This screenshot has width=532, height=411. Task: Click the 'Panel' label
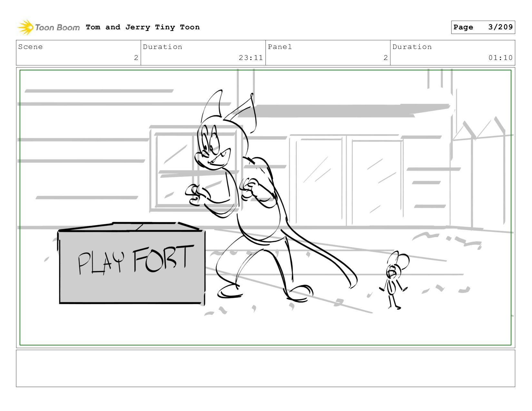(x=280, y=47)
